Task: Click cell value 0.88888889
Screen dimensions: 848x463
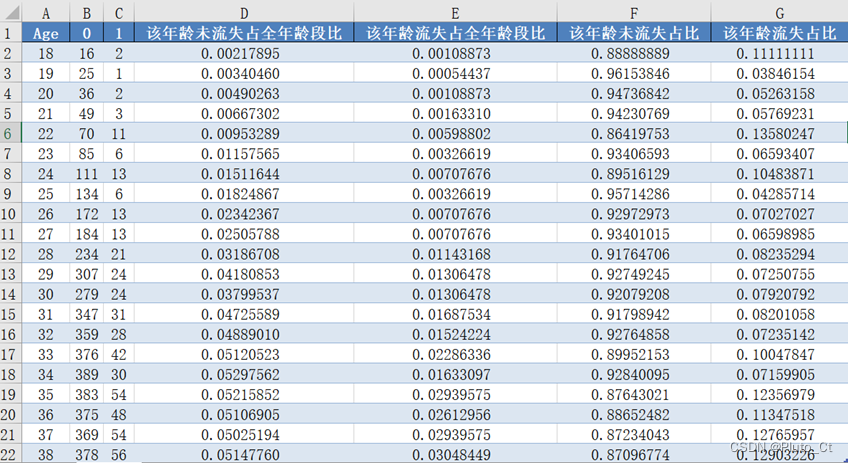Action: (x=634, y=54)
